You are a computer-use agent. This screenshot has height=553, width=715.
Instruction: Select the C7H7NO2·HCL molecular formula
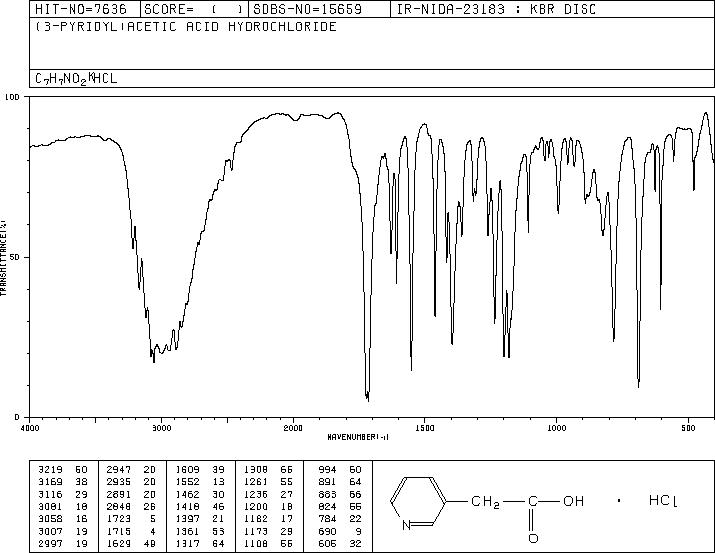[76, 78]
